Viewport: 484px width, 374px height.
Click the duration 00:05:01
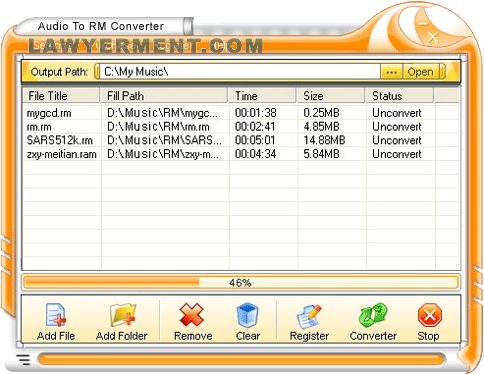coord(255,140)
